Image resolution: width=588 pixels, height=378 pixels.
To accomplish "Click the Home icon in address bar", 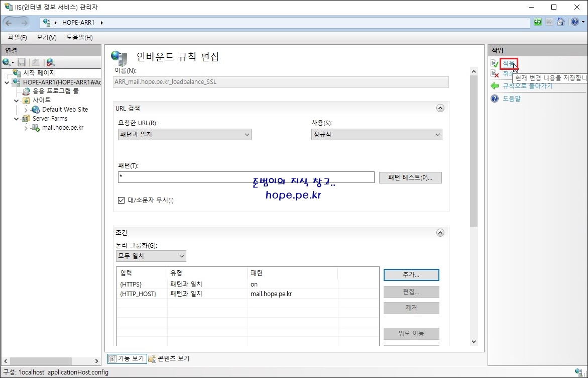I will click(x=560, y=22).
